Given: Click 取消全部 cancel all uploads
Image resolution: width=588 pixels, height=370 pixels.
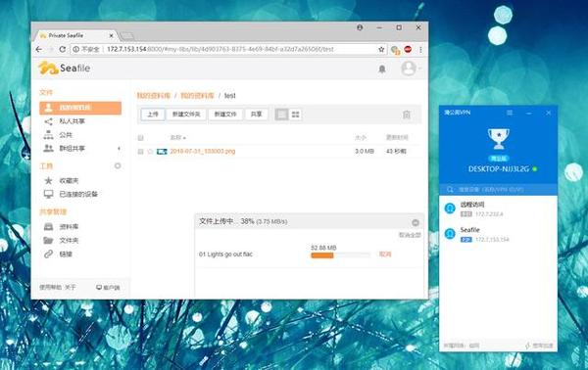Looking at the screenshot, I should [410, 235].
